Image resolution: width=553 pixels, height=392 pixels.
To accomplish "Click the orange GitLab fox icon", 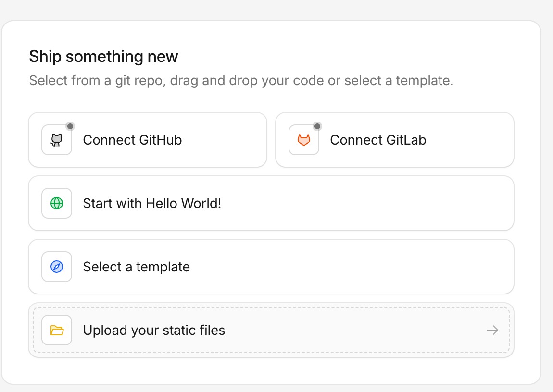I will tap(304, 140).
